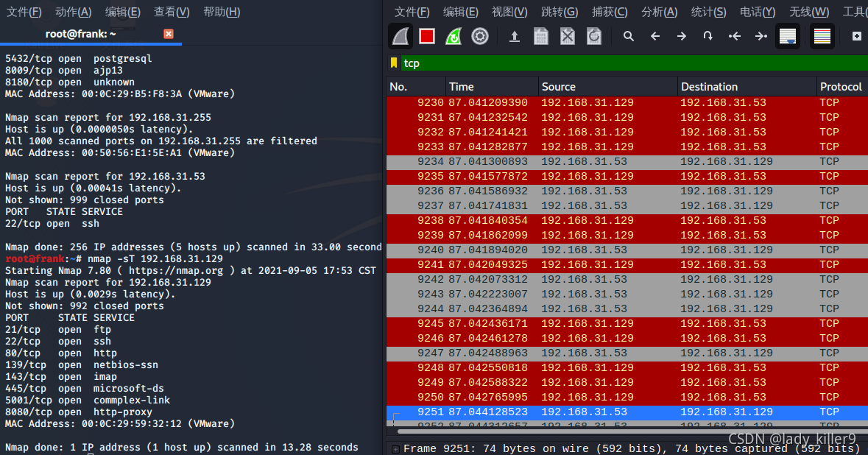The width and height of the screenshot is (868, 455).
Task: Sort packets by Time column header
Action: click(x=492, y=87)
